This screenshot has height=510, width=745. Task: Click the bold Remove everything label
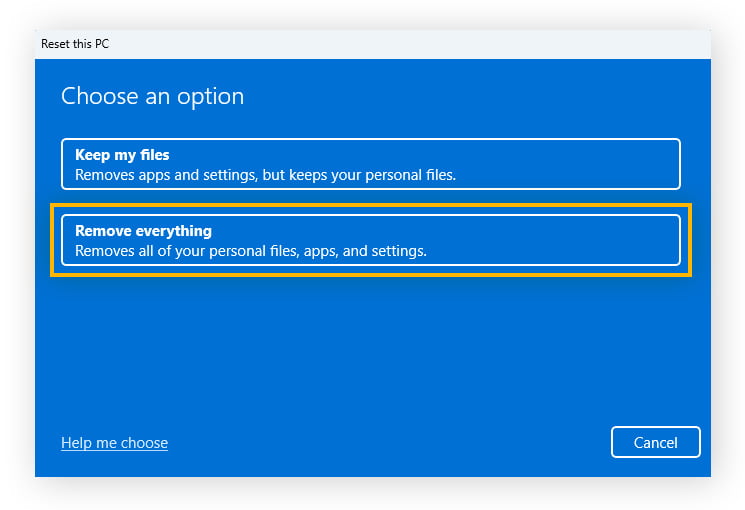click(x=143, y=231)
